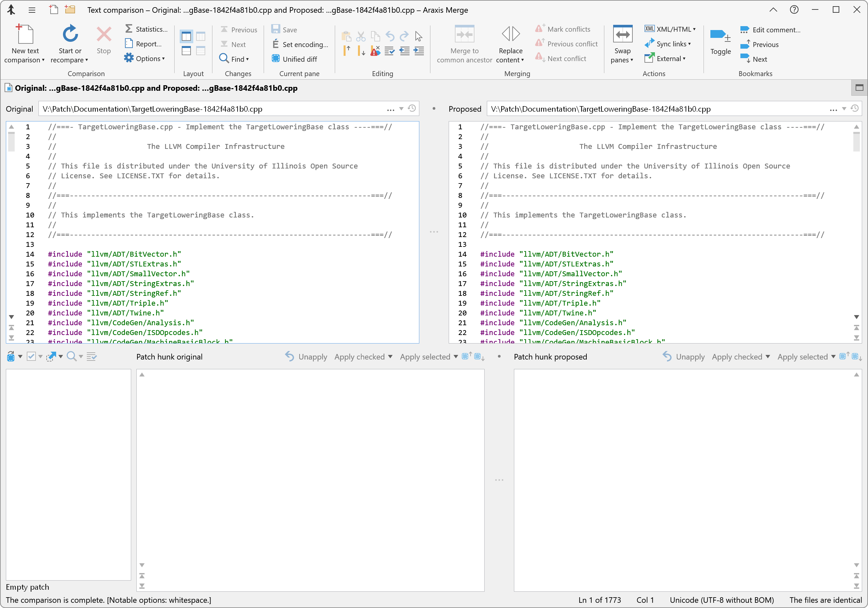Swap the comparison panes
868x608 pixels.
click(622, 43)
